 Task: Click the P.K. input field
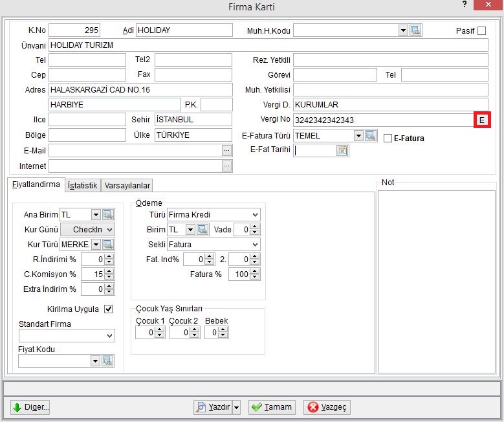click(217, 105)
